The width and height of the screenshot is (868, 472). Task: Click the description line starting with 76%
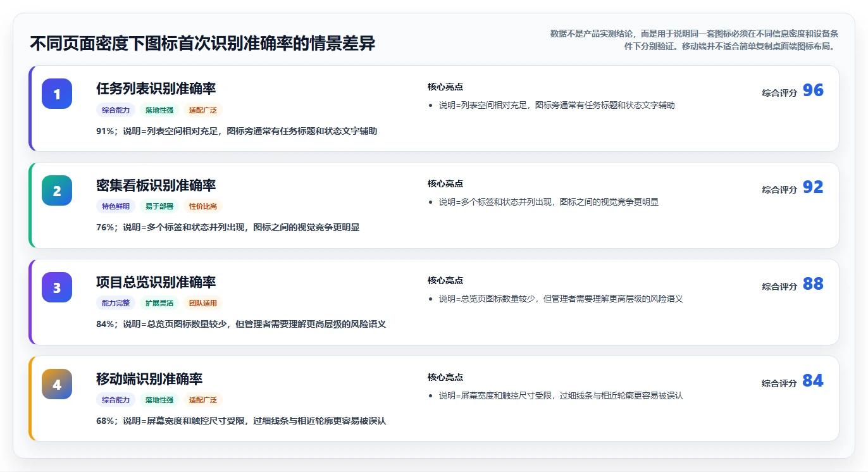(x=228, y=227)
